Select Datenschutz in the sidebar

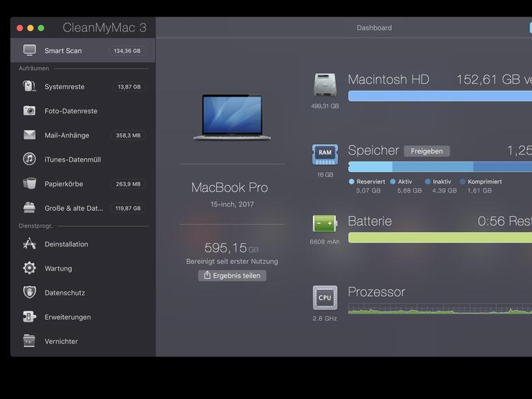click(83, 293)
